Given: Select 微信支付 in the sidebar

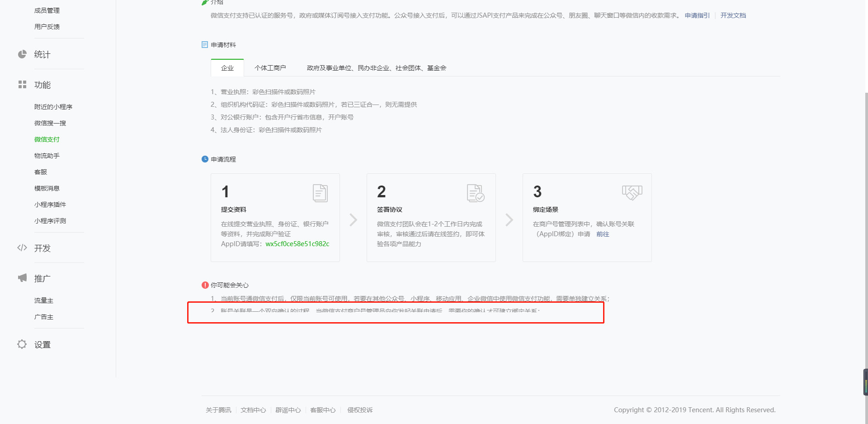Looking at the screenshot, I should click(47, 139).
